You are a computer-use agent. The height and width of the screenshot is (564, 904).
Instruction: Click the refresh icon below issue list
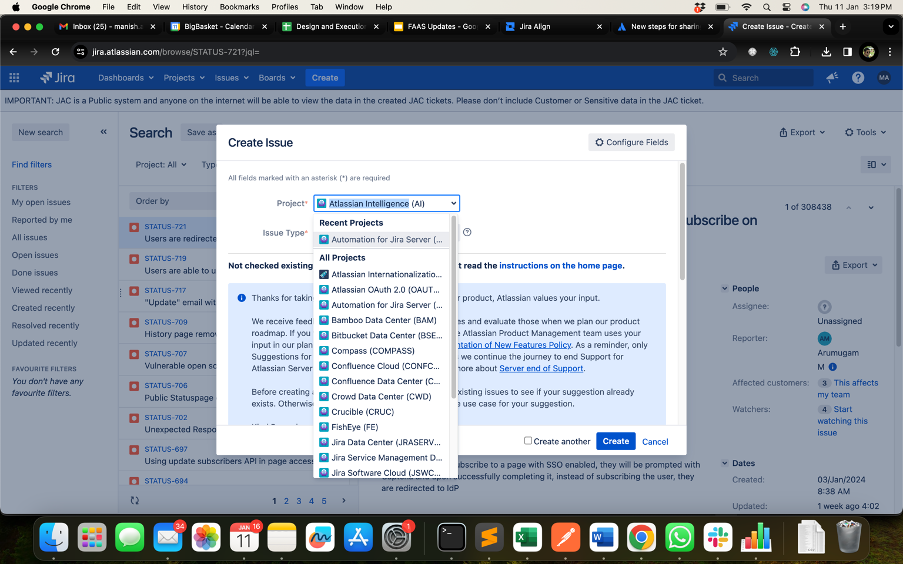[x=134, y=501]
